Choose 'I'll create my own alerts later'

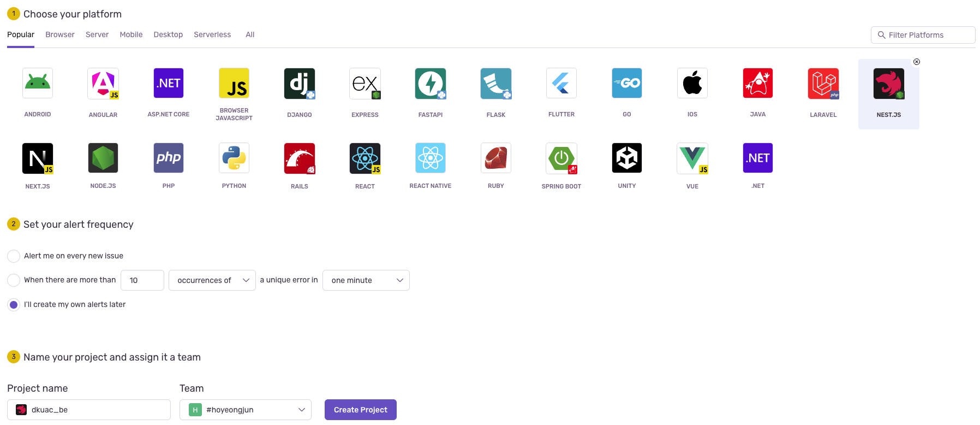tap(14, 305)
